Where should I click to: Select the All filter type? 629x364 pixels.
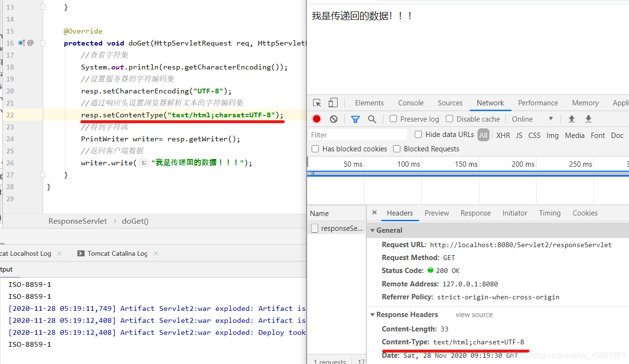pos(483,135)
